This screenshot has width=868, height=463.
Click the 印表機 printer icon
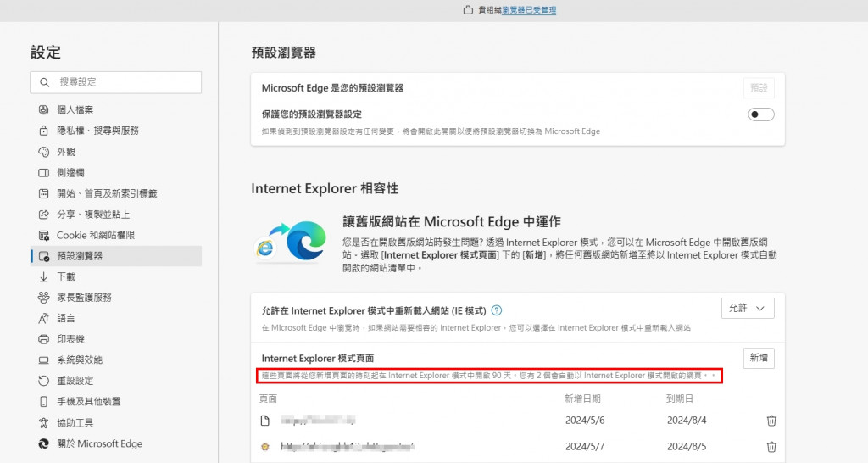click(44, 339)
